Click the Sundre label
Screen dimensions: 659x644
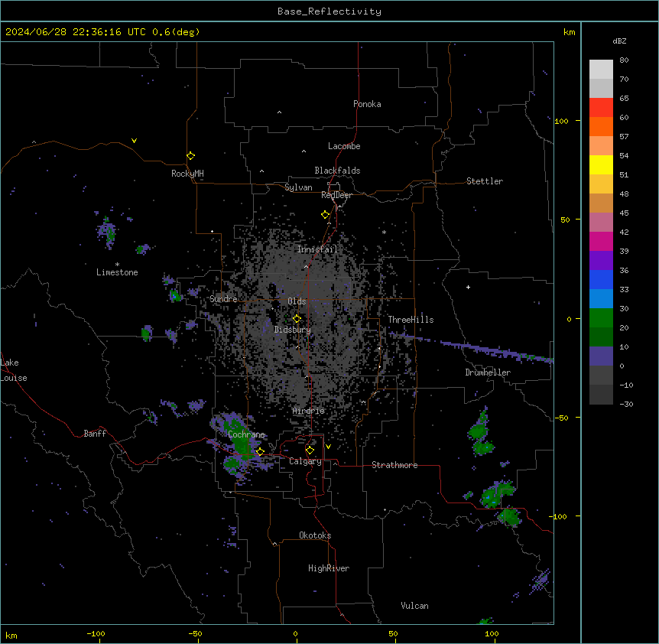(223, 299)
